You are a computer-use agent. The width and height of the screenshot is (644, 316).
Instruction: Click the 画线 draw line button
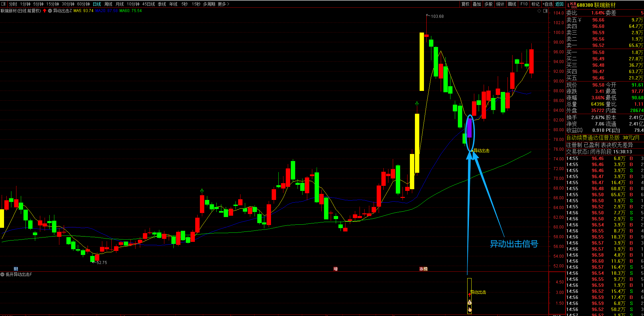tap(512, 4)
